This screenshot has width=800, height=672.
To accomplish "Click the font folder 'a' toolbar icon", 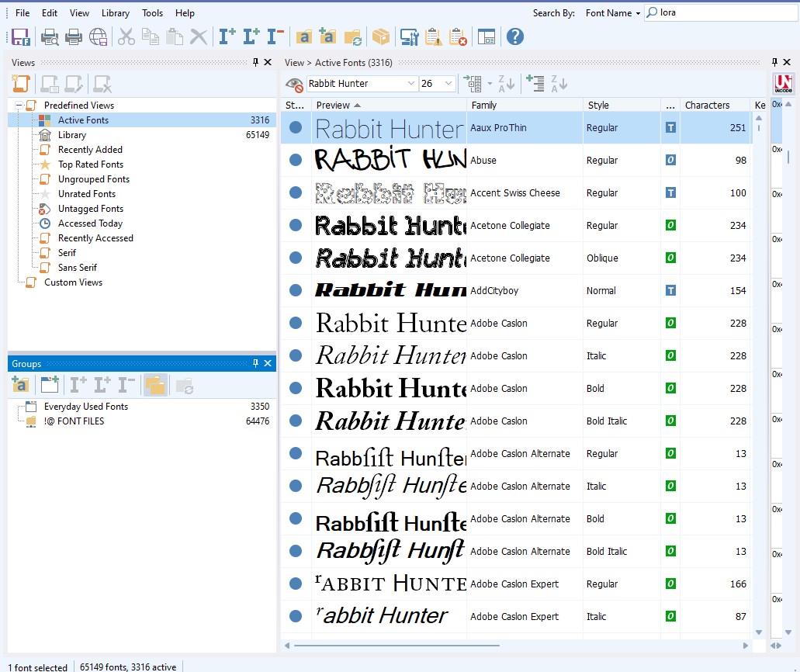I will pyautogui.click(x=304, y=36).
